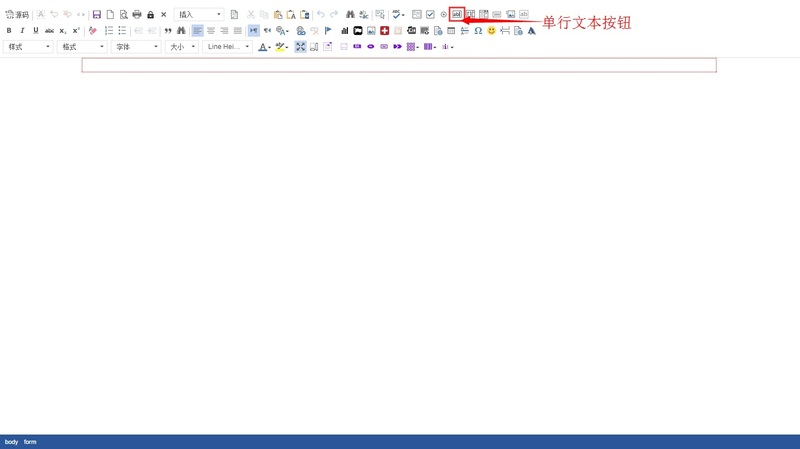Viewport: 800px width, 449px height.
Task: Toggle underline formatting
Action: 35,31
